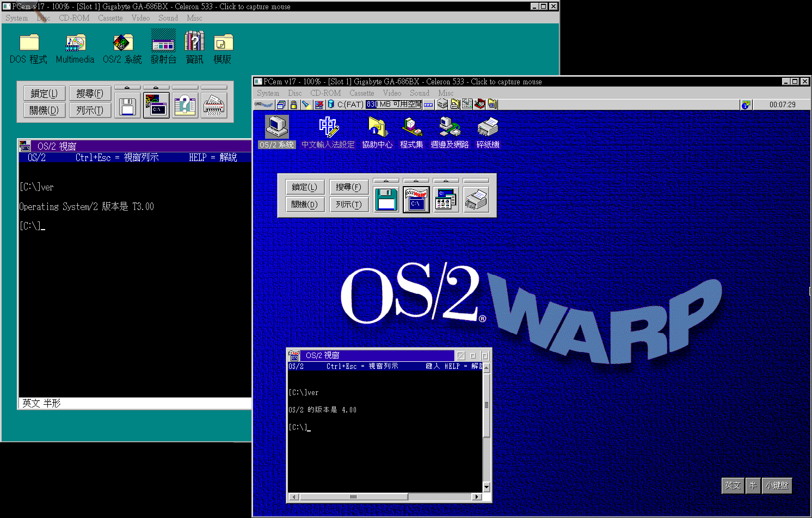Click the window list icon on Warp 4 LaunchPad
The height and width of the screenshot is (518, 812).
point(446,200)
